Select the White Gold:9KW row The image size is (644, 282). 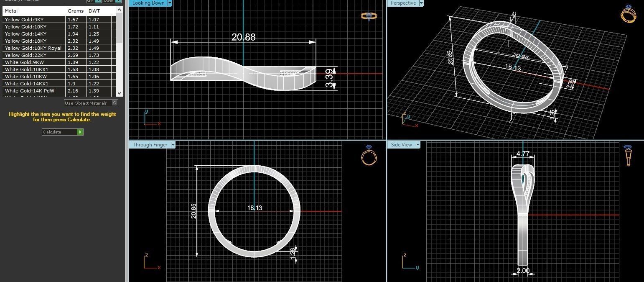(x=59, y=62)
